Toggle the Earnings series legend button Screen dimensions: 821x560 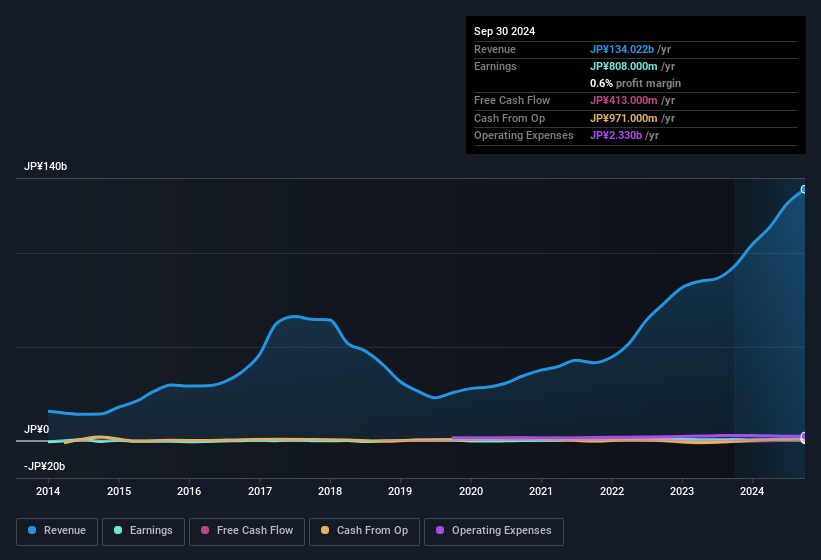coord(143,531)
